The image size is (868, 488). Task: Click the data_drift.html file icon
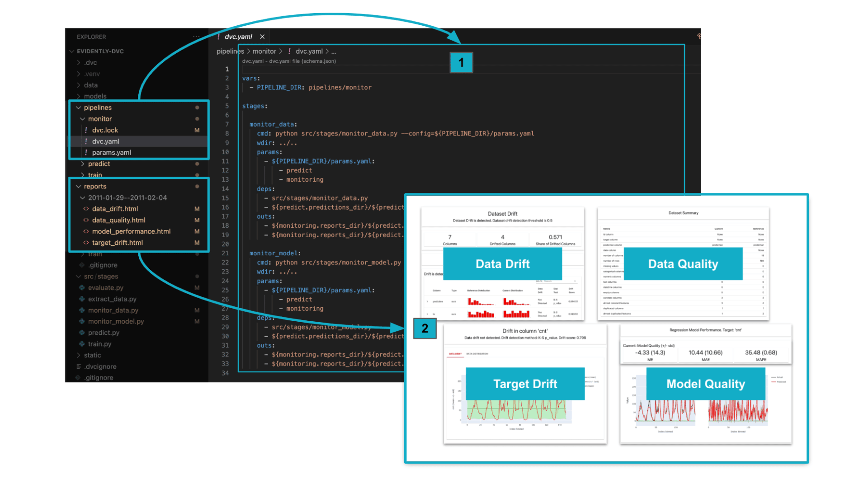point(86,209)
